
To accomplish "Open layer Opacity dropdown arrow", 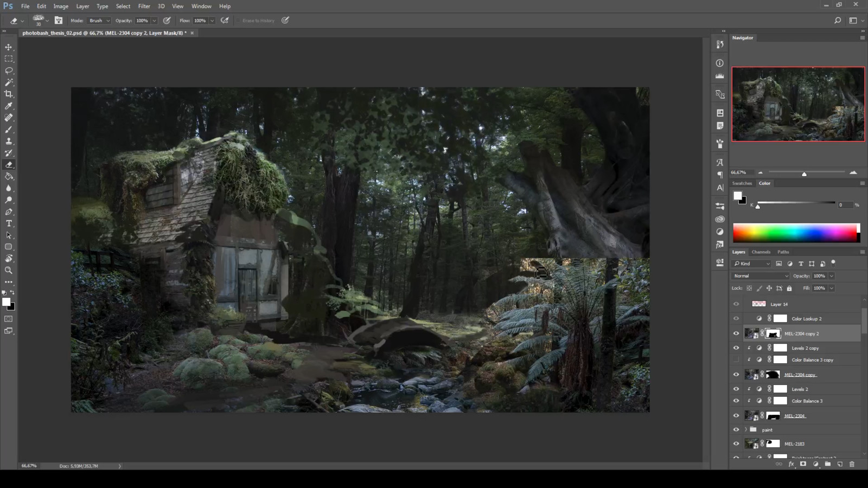I will point(832,276).
